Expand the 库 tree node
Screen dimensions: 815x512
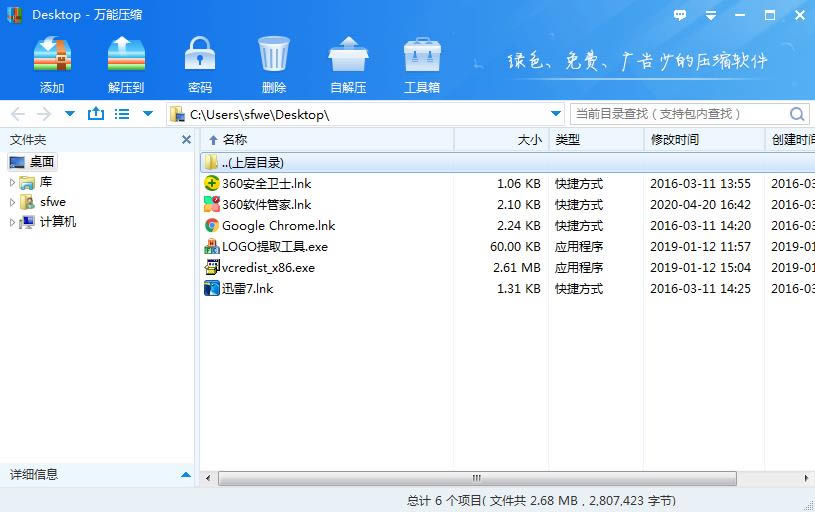12,182
